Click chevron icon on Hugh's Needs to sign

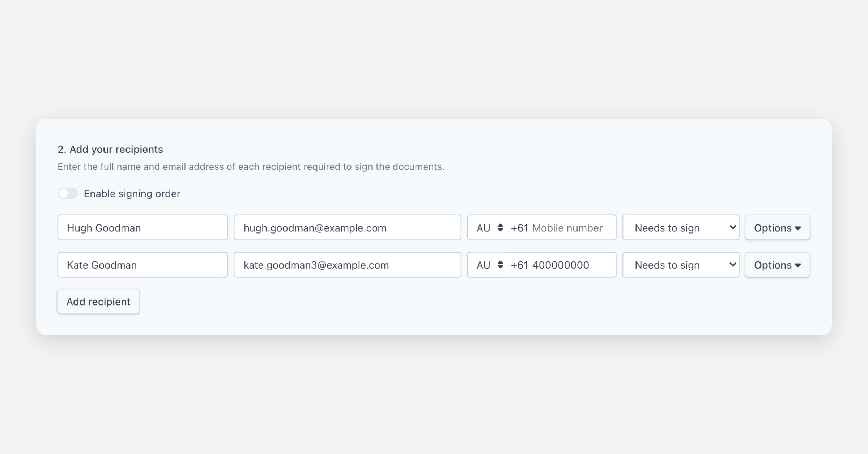(x=733, y=227)
